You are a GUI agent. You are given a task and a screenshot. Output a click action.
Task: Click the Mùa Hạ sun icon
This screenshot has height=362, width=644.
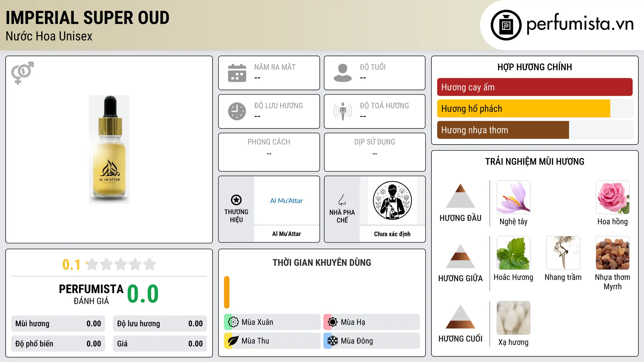click(x=333, y=322)
